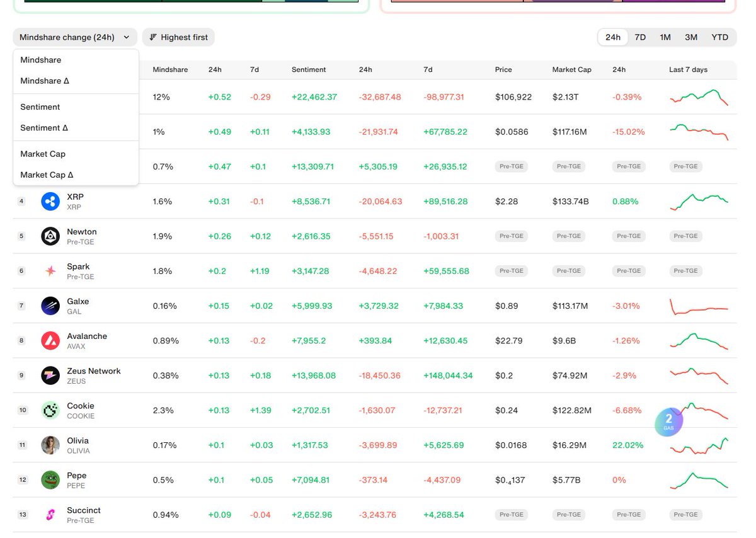Click the Galxe 7-day sparkline chart
The image size is (756, 538).
coord(699,307)
